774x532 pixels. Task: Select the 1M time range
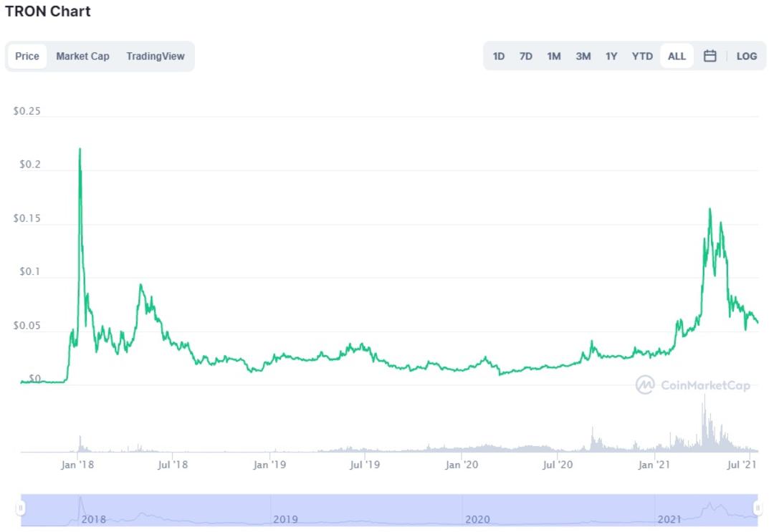click(x=554, y=57)
